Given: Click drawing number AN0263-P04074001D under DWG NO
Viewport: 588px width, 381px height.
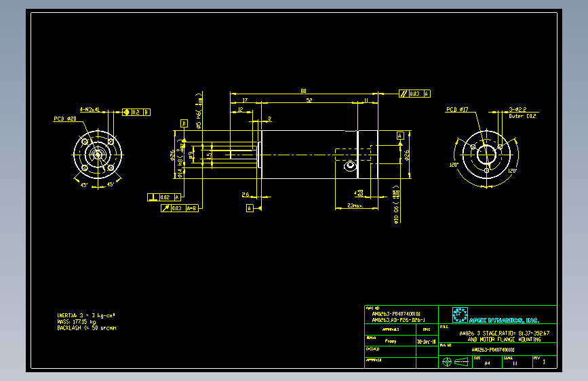Looking at the screenshot, I should pyautogui.click(x=493, y=350).
